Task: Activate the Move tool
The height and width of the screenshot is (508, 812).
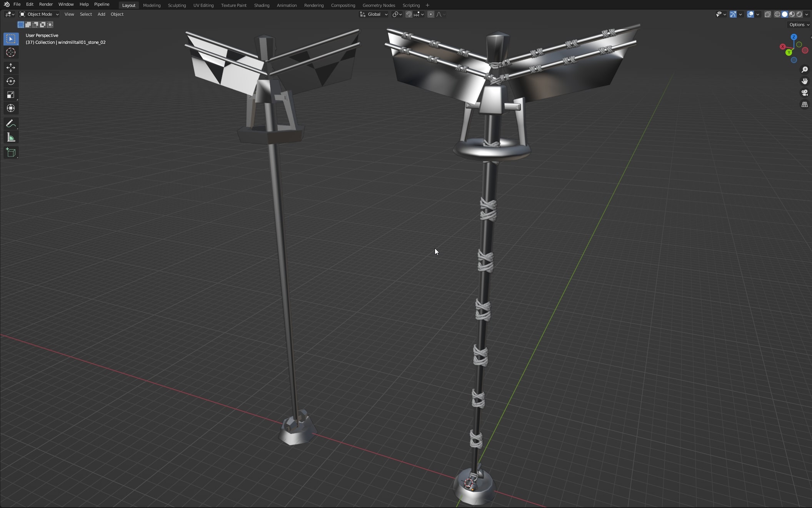Action: [11, 68]
